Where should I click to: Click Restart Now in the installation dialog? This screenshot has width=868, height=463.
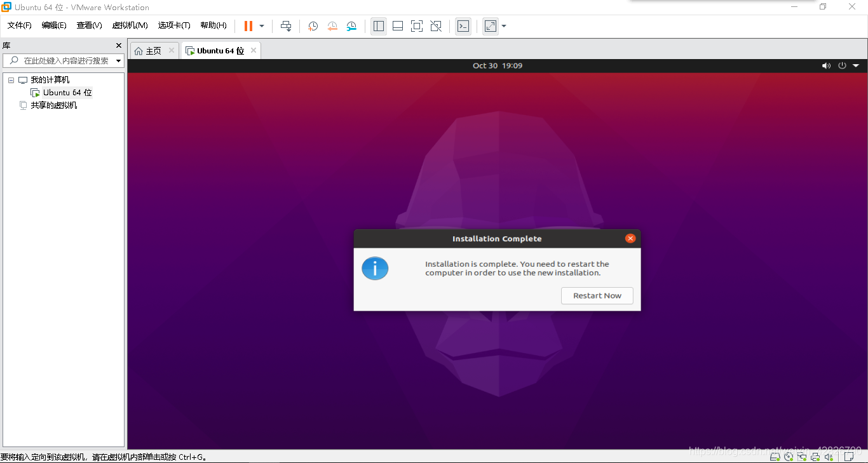[x=597, y=295]
